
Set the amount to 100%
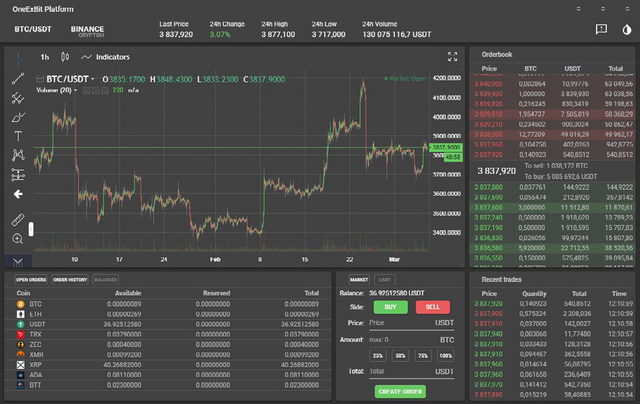tap(445, 356)
